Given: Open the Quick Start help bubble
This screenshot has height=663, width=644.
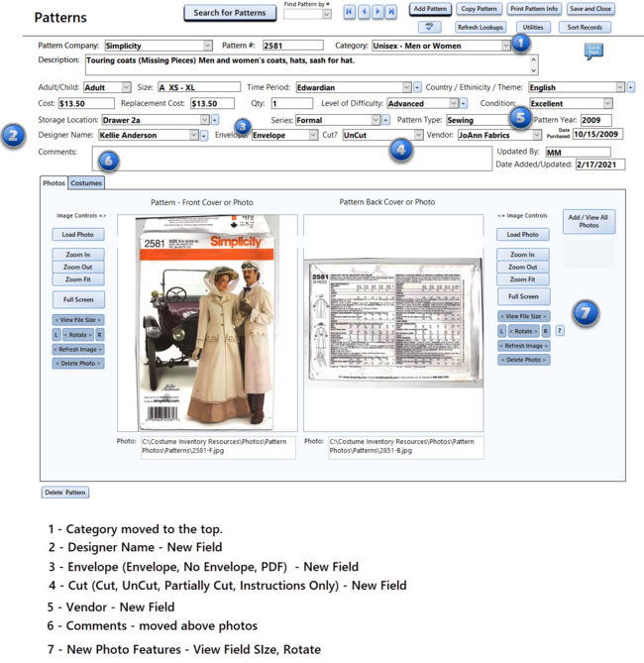Looking at the screenshot, I should coord(593,51).
